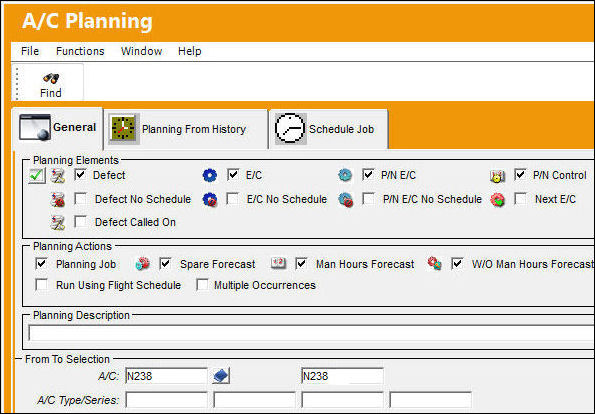The width and height of the screenshot is (595, 414).
Task: Click the first A/C Type/Series field
Action: pyautogui.click(x=167, y=400)
